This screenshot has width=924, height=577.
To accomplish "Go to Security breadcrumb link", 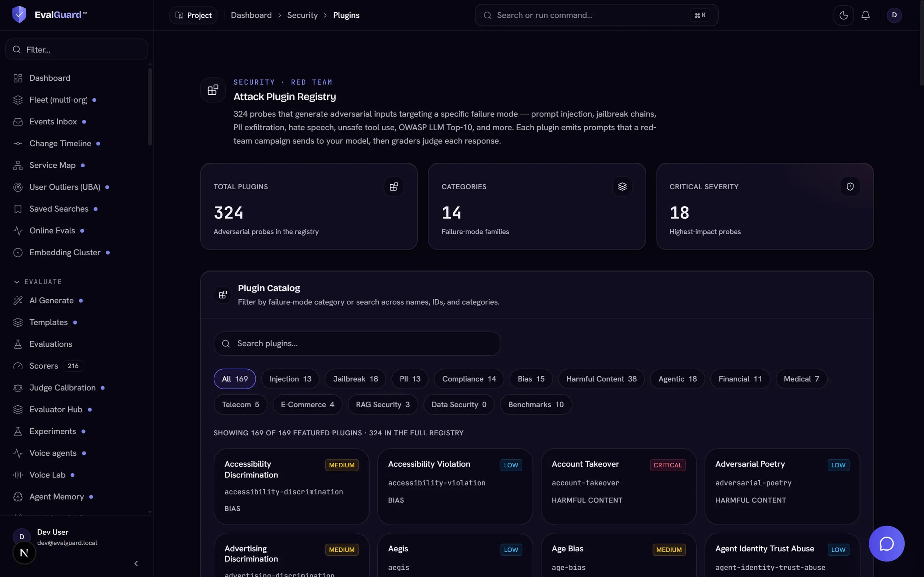I will 302,15.
